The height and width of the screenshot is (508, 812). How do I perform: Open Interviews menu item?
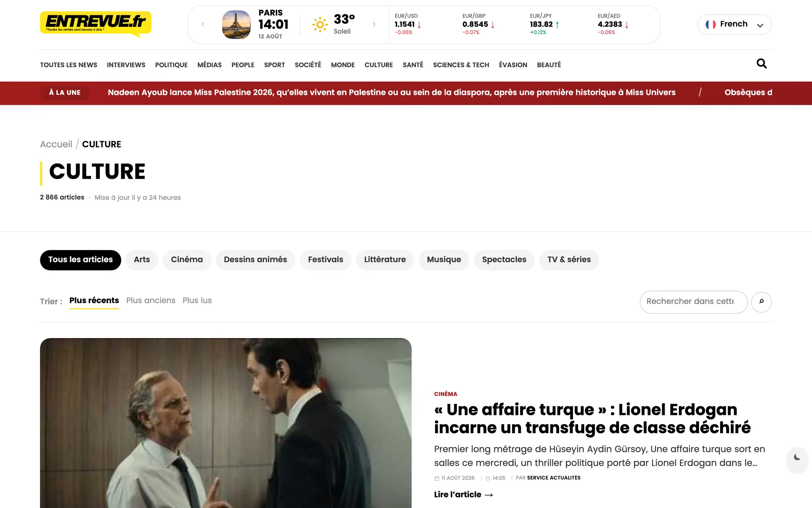click(x=126, y=65)
